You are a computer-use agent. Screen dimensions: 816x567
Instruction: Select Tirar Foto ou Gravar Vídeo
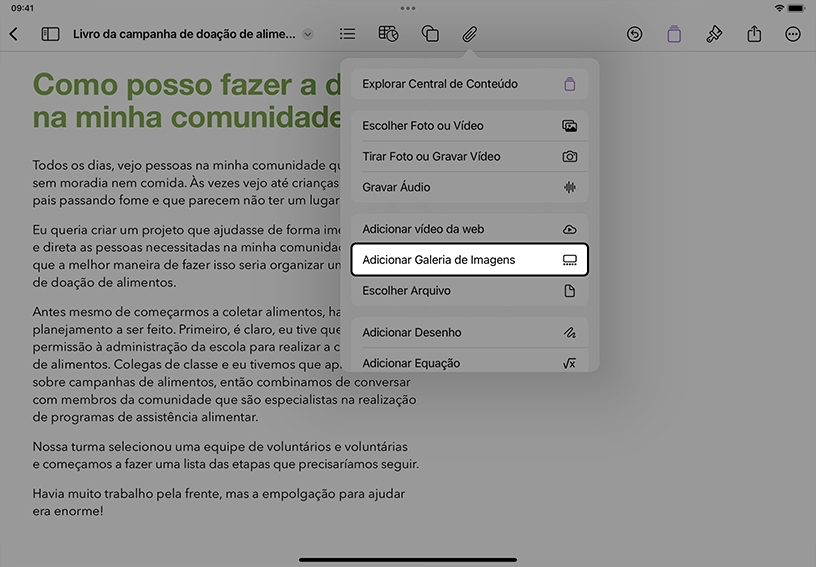tap(469, 156)
